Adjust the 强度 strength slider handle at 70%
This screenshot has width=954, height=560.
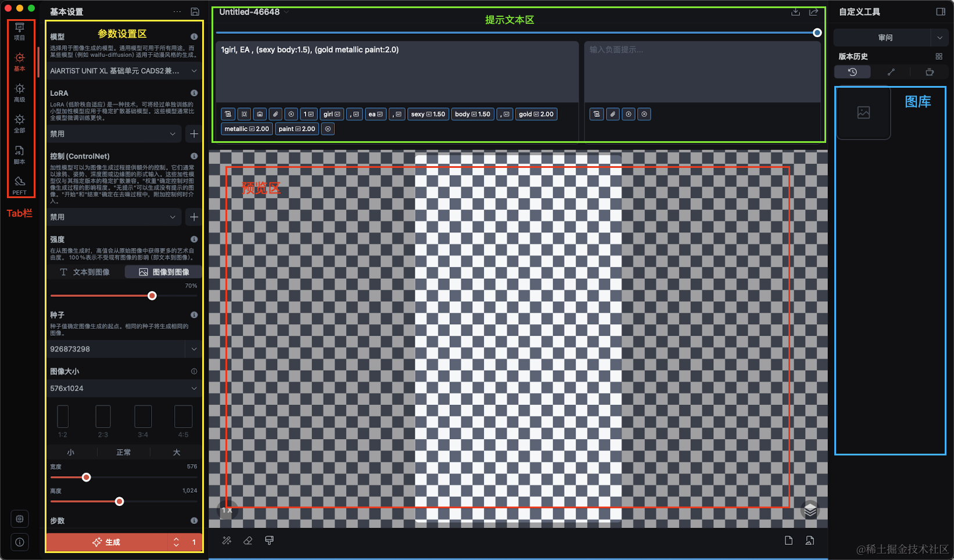152,296
